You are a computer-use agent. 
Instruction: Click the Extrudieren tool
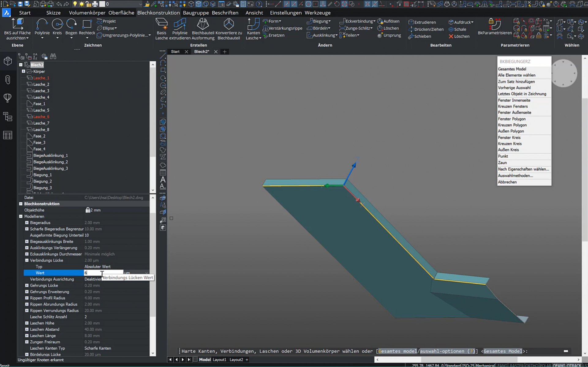pyautogui.click(x=422, y=22)
